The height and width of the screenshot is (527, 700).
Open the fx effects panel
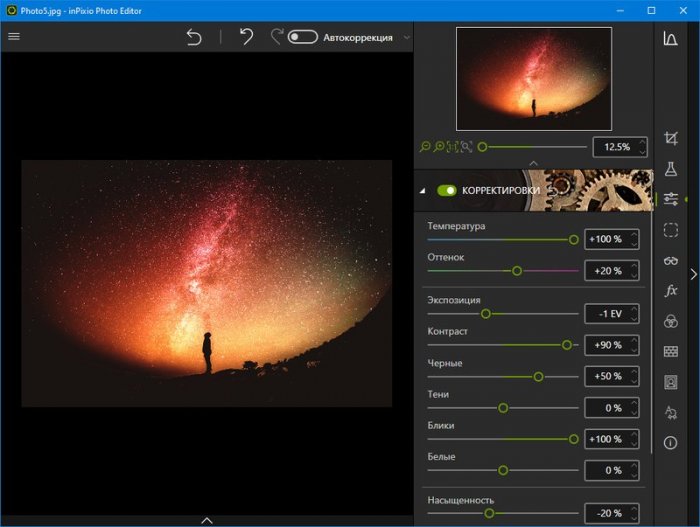670,291
